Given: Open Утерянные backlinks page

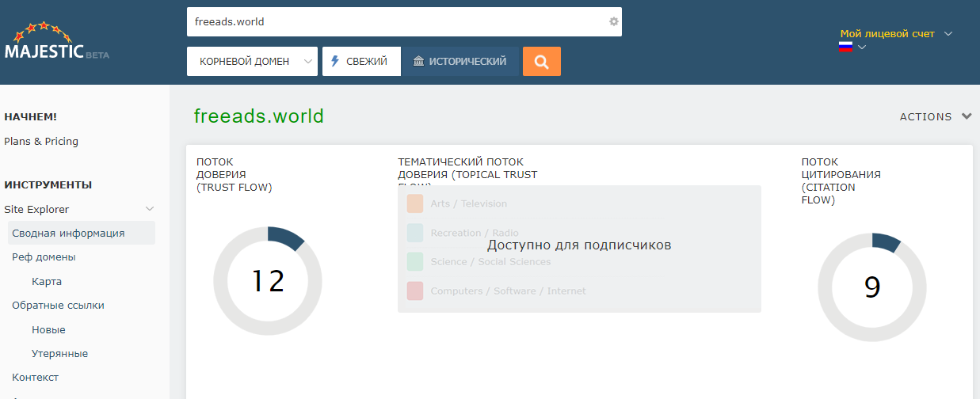Looking at the screenshot, I should pos(59,353).
